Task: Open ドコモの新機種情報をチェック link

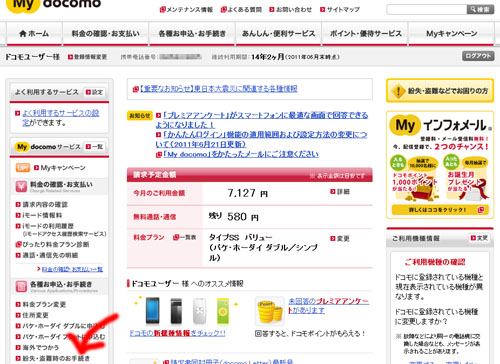Action: [x=178, y=333]
